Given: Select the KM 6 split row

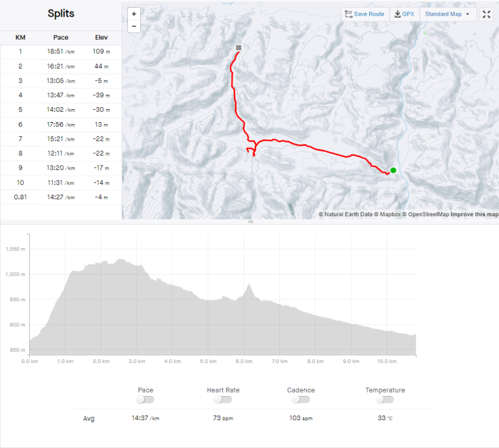Looking at the screenshot, I should [60, 125].
